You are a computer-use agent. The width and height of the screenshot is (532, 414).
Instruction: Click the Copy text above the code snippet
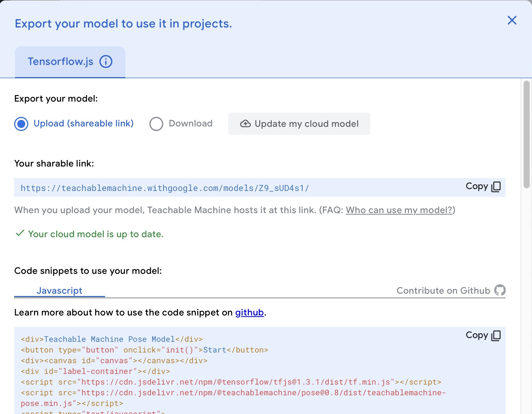point(477,335)
